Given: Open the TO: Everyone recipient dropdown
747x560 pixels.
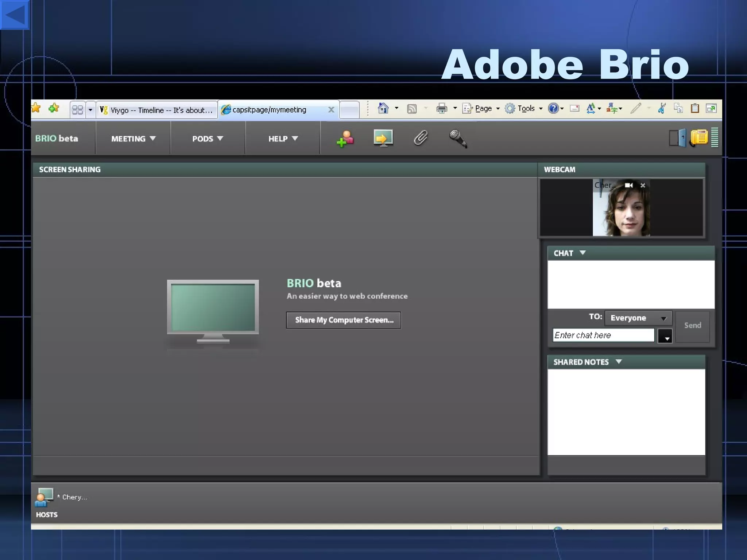Looking at the screenshot, I should 638,318.
